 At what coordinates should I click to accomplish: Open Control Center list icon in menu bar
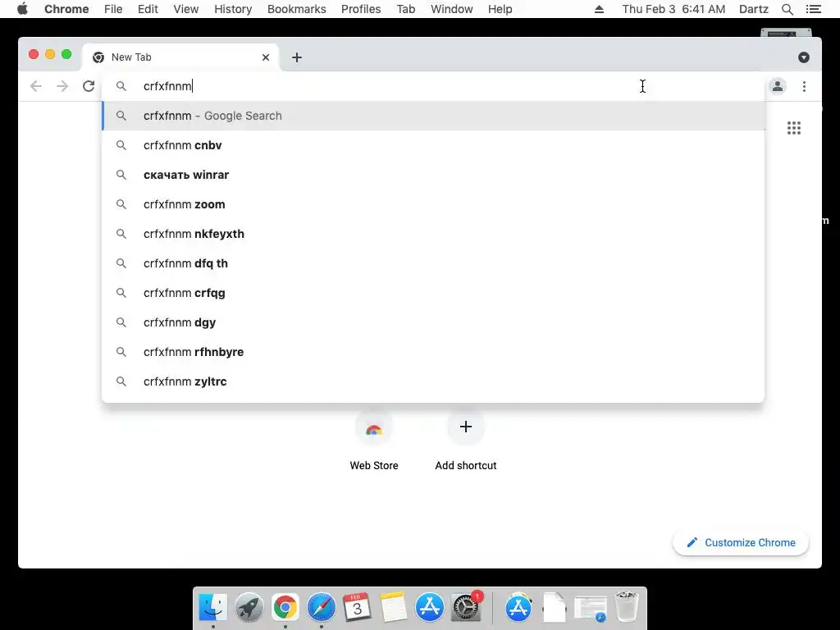813,9
